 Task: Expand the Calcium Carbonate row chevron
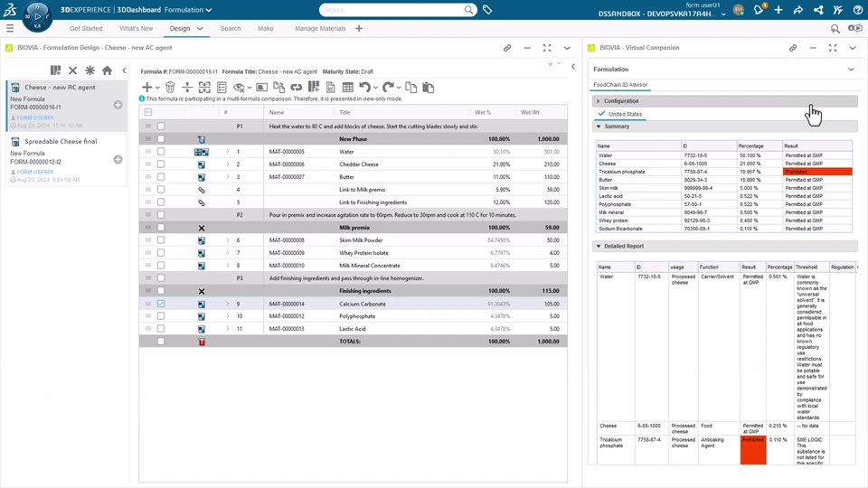[x=228, y=304]
